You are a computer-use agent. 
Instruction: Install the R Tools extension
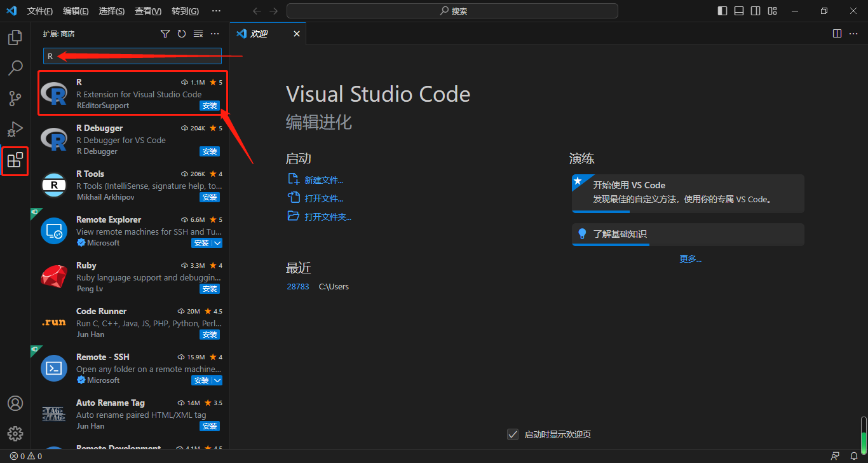pyautogui.click(x=210, y=197)
